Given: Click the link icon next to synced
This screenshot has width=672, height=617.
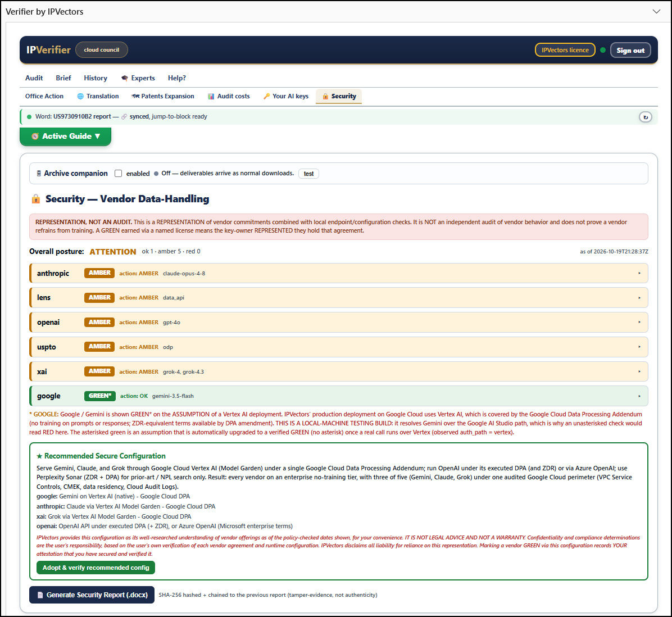Looking at the screenshot, I should [124, 116].
